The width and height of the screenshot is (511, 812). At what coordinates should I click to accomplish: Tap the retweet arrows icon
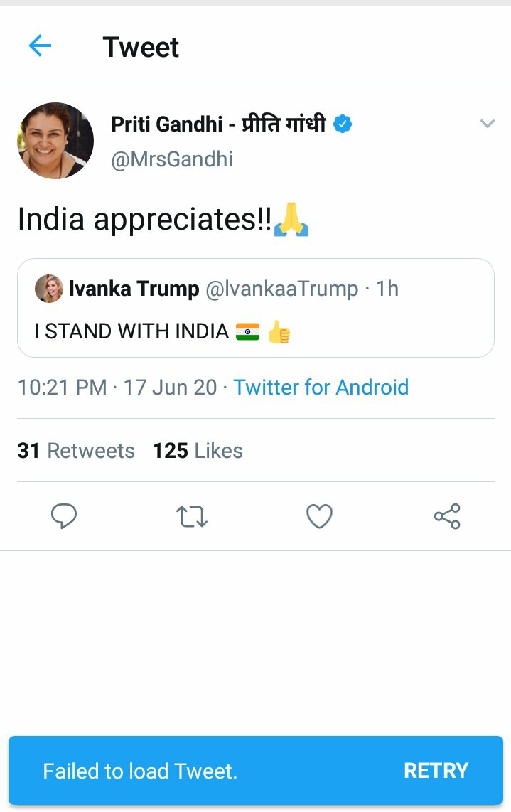191,517
